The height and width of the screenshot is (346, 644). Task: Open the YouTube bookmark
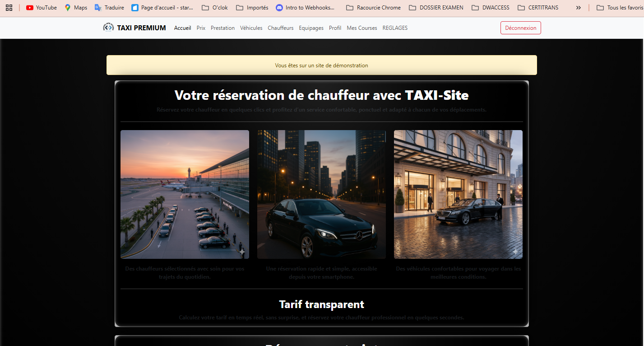pos(41,7)
